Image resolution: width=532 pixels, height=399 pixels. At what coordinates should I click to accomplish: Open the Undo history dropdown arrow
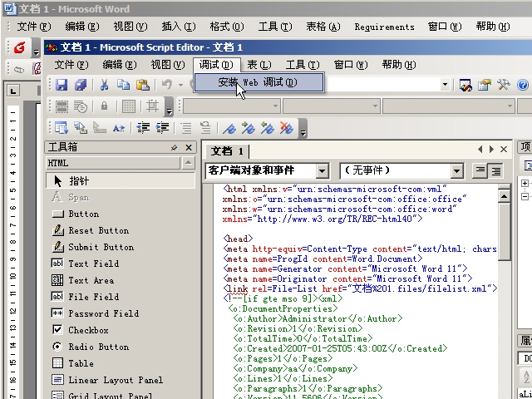pyautogui.click(x=180, y=85)
